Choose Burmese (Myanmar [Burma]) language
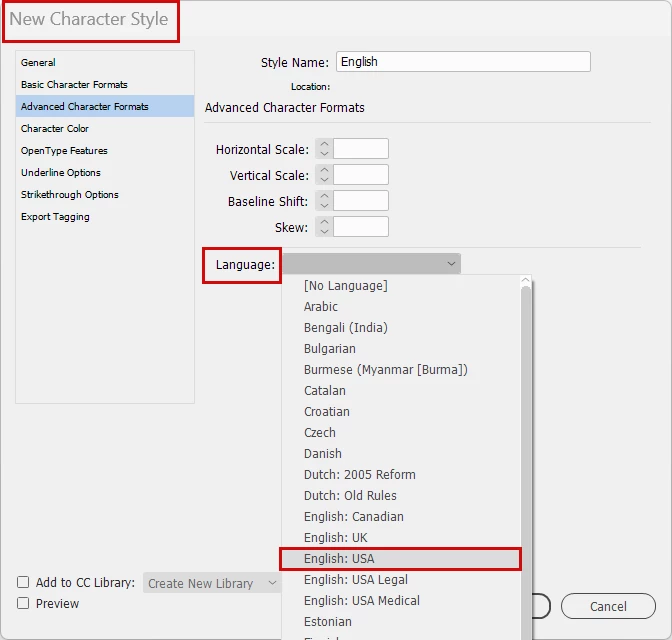672x640 pixels. pyautogui.click(x=401, y=370)
